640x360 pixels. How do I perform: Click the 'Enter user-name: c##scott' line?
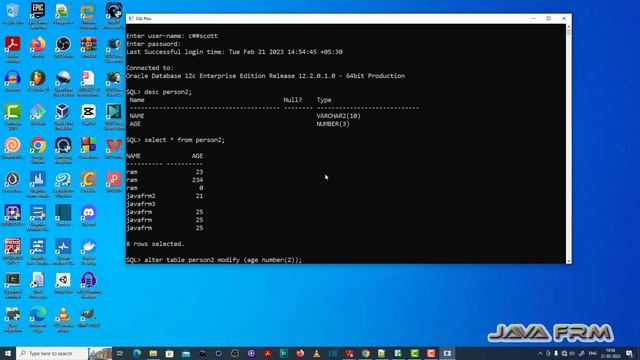[x=172, y=36]
